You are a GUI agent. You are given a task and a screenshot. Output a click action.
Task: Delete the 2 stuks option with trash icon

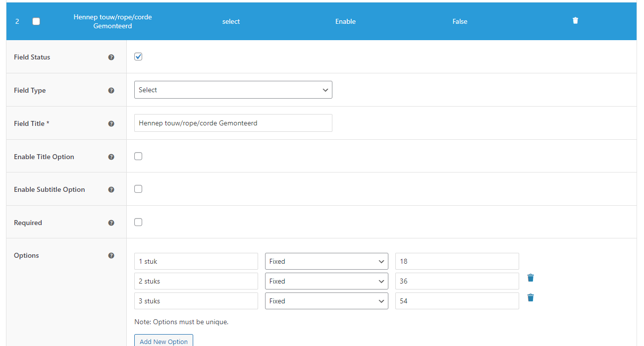531,278
